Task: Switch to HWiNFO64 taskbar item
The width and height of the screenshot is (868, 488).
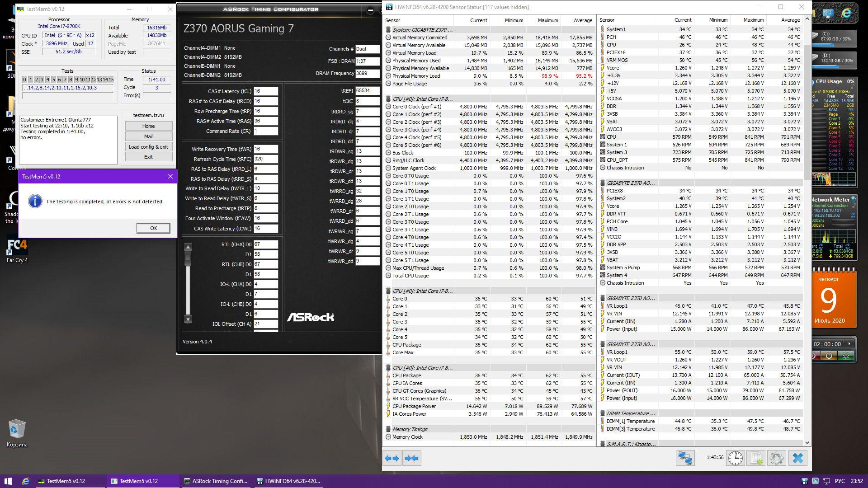Action: tap(288, 481)
